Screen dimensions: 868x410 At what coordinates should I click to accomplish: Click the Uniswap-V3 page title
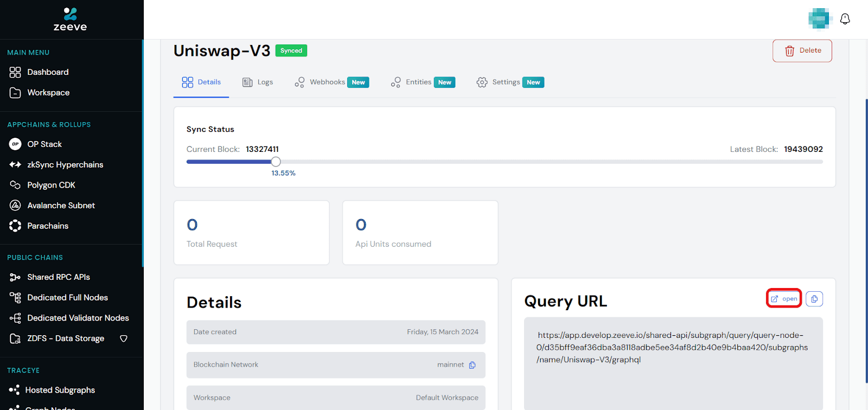pos(222,50)
